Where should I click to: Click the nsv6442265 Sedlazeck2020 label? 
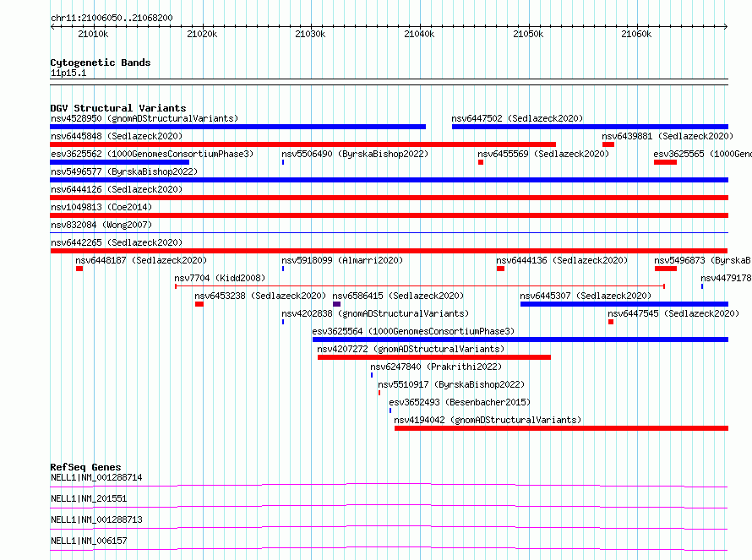[117, 242]
